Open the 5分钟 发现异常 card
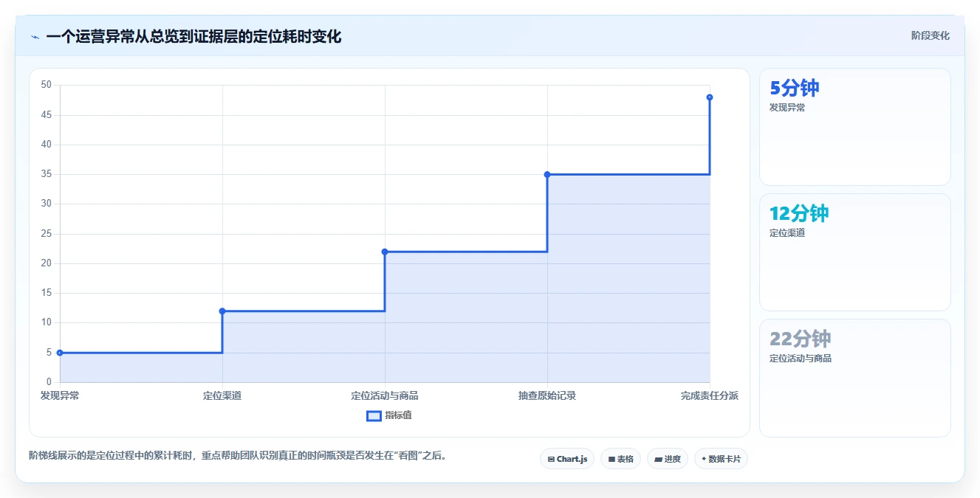 click(854, 127)
